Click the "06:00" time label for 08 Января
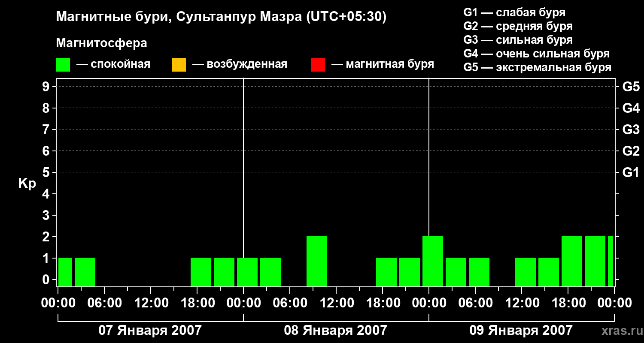 tap(290, 303)
